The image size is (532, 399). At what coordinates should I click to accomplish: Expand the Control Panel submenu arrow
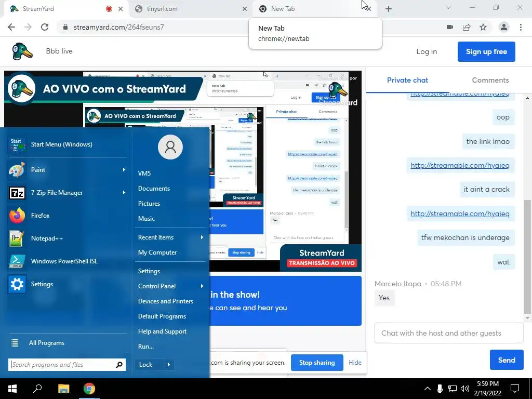click(x=202, y=286)
